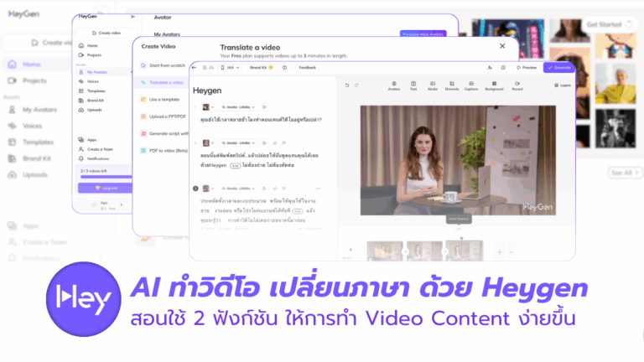Open editor hamburger menu icon
The width and height of the screenshot is (644, 362).
coord(205,67)
